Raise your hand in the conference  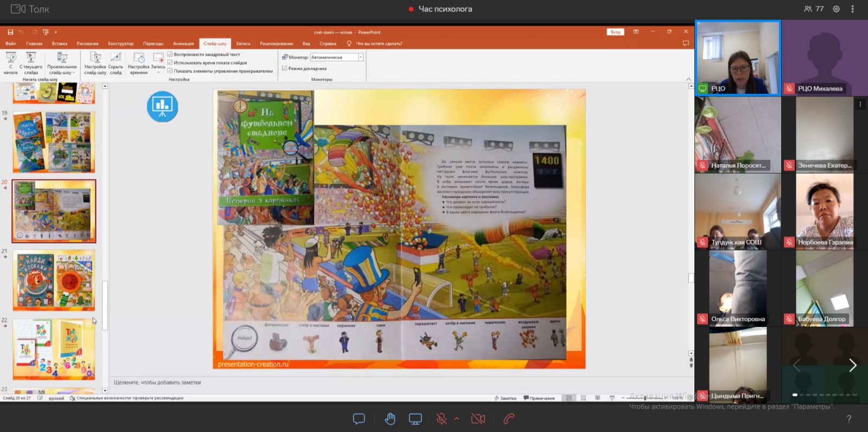[390, 419]
